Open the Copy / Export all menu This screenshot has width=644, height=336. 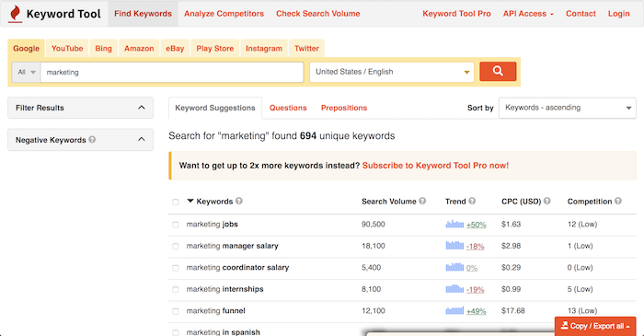(595, 326)
